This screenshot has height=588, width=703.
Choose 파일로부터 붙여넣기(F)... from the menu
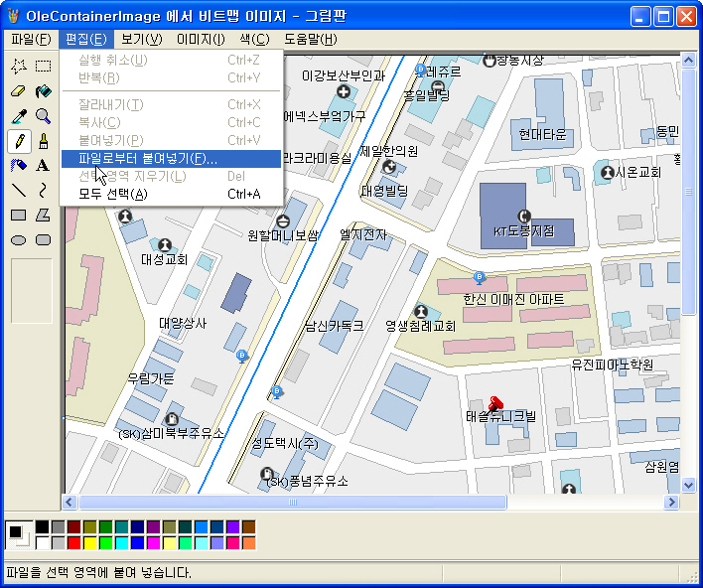pyautogui.click(x=171, y=159)
